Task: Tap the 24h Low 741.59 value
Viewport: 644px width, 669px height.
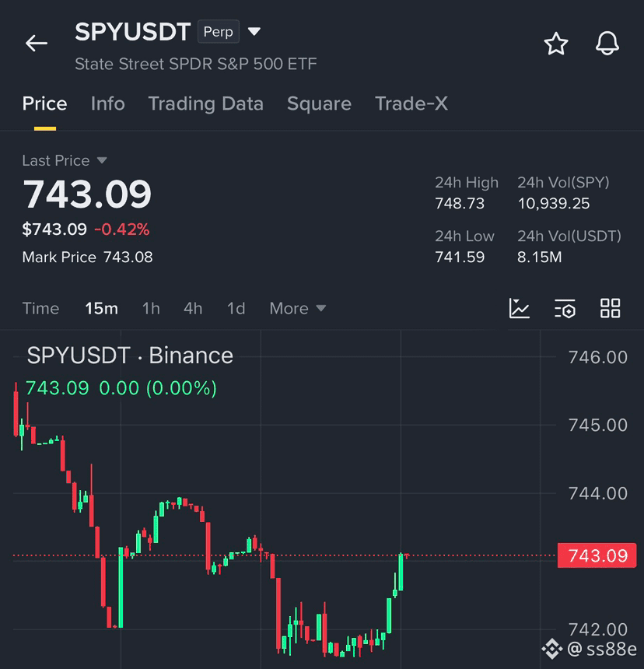Action: (x=460, y=257)
